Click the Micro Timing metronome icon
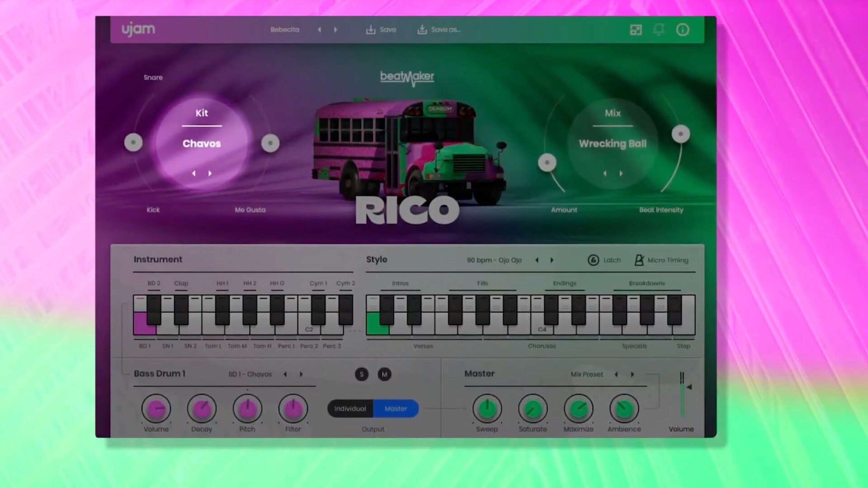Screen dimensions: 868x488 639,260
